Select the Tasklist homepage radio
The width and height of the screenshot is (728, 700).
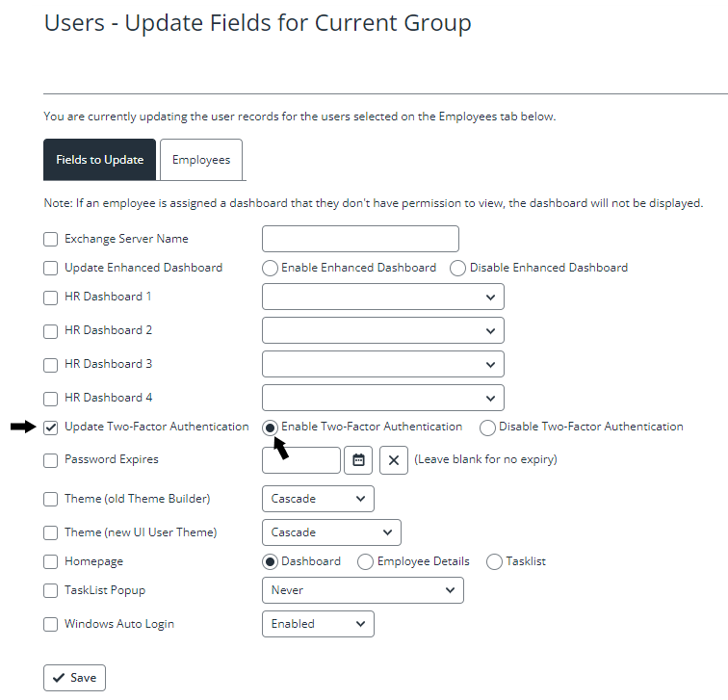pyautogui.click(x=494, y=561)
